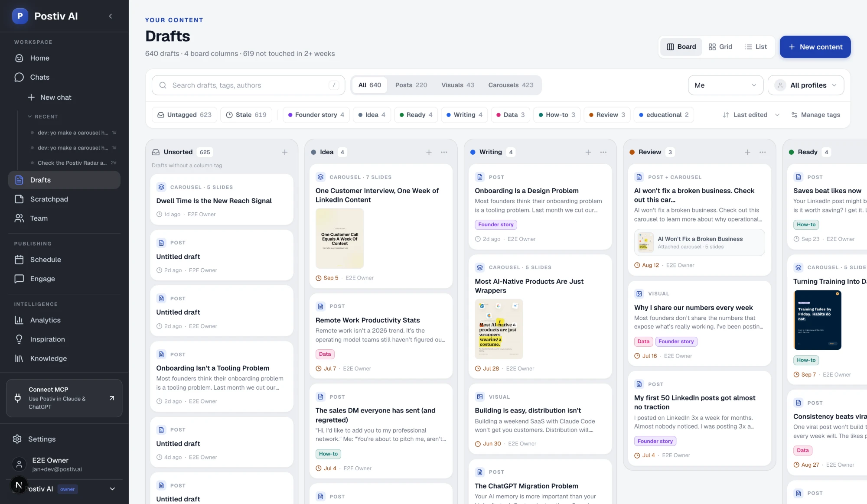This screenshot has height=504, width=867.
Task: Switch to the Board view
Action: pos(681,47)
